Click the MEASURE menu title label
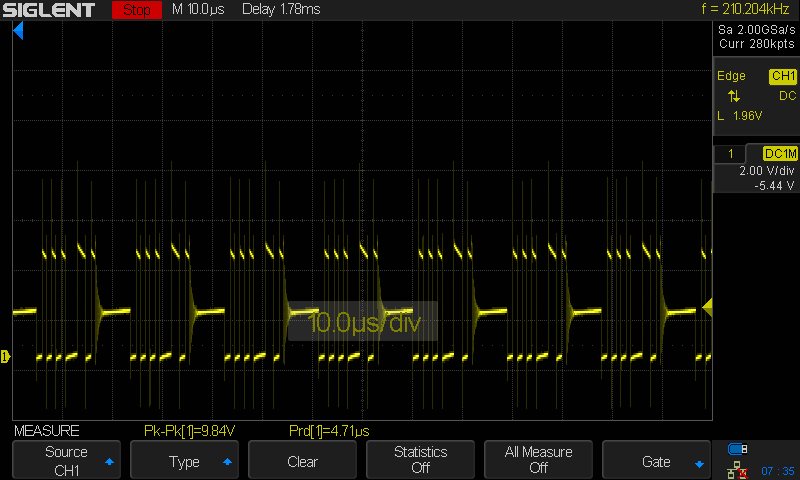This screenshot has height=480, width=800. [x=46, y=431]
